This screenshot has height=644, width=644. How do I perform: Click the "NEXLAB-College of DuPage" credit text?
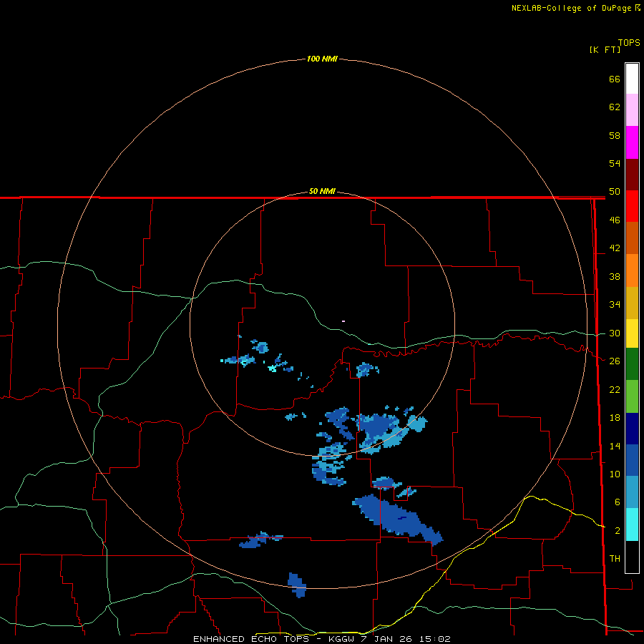click(x=572, y=8)
